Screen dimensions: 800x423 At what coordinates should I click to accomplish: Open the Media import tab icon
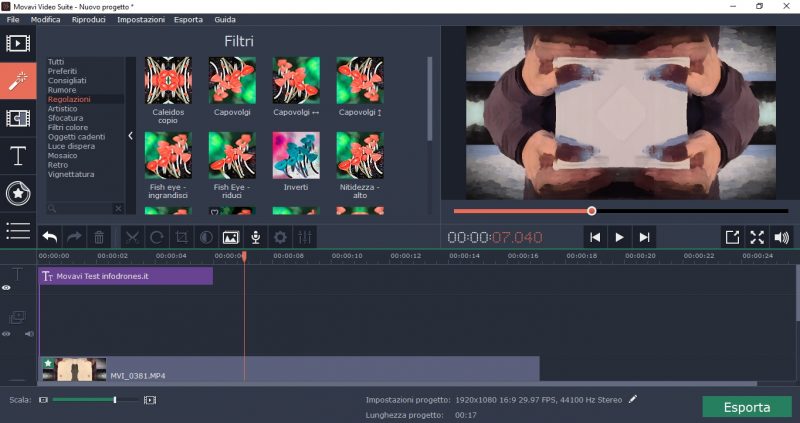click(x=18, y=44)
